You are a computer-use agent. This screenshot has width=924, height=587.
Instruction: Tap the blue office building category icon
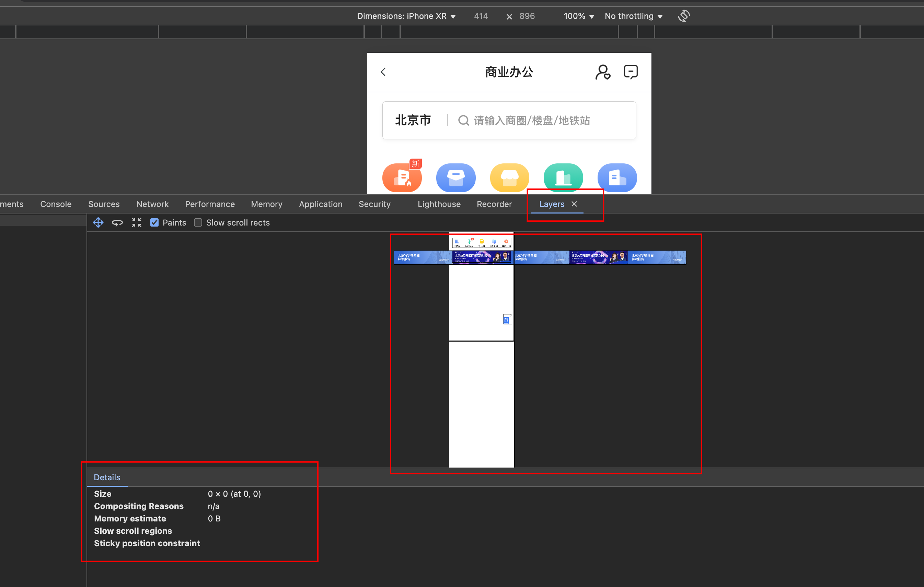coord(617,177)
